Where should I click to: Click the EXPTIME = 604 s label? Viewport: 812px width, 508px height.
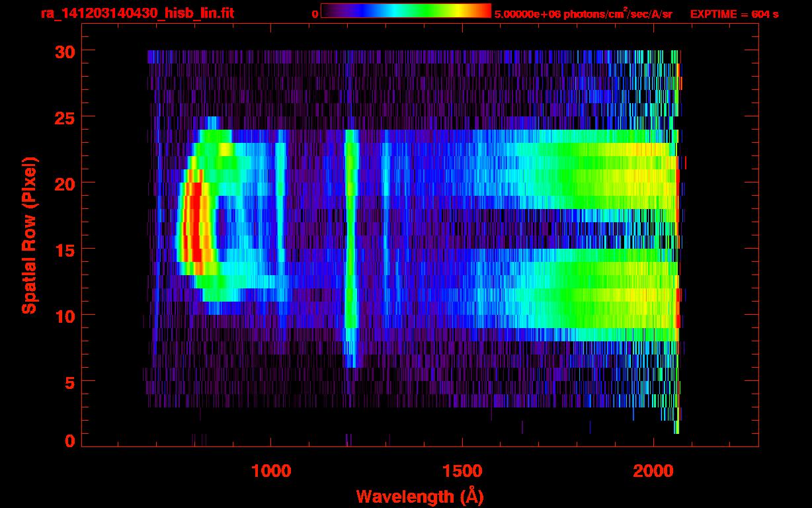pyautogui.click(x=734, y=14)
